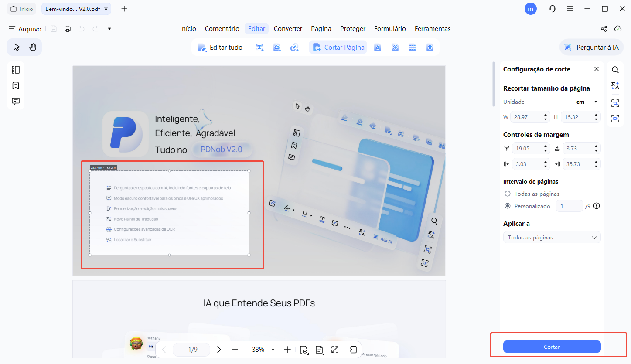Click the blue Cortar button
The image size is (631, 364).
point(552,347)
